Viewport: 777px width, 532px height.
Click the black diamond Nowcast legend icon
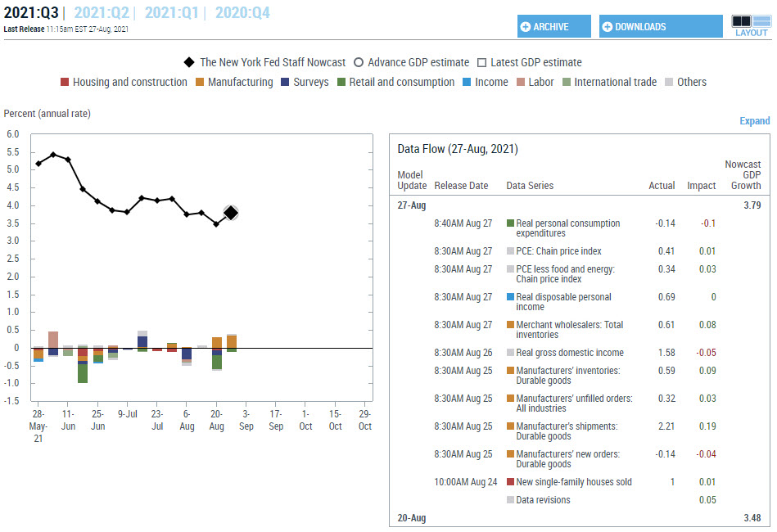[189, 62]
